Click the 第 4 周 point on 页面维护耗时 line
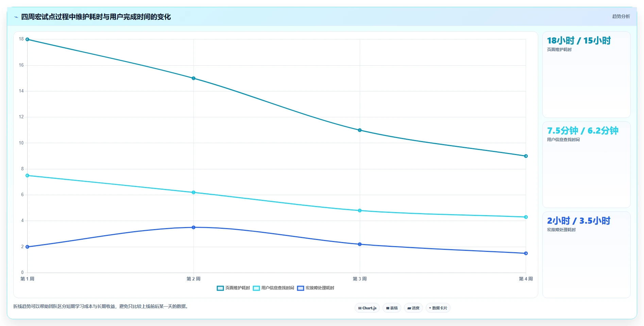 click(x=526, y=156)
